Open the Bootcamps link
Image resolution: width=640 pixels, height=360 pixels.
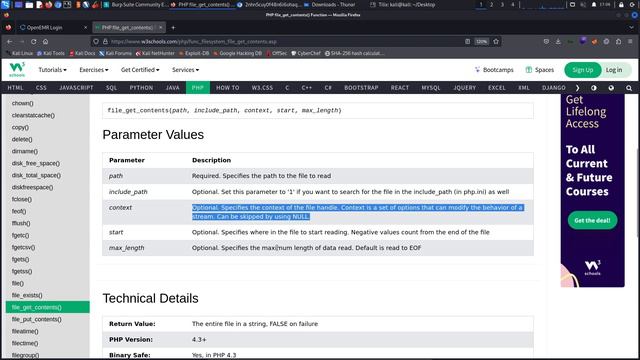[x=494, y=70]
